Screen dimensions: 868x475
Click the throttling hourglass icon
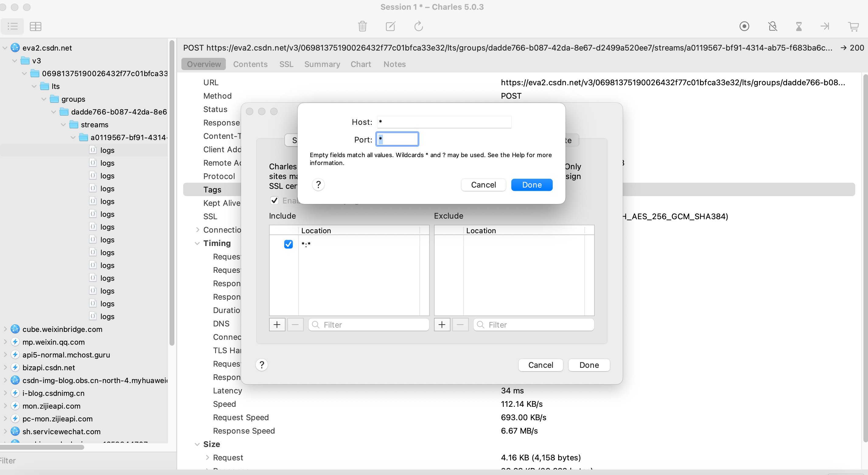pyautogui.click(x=799, y=26)
